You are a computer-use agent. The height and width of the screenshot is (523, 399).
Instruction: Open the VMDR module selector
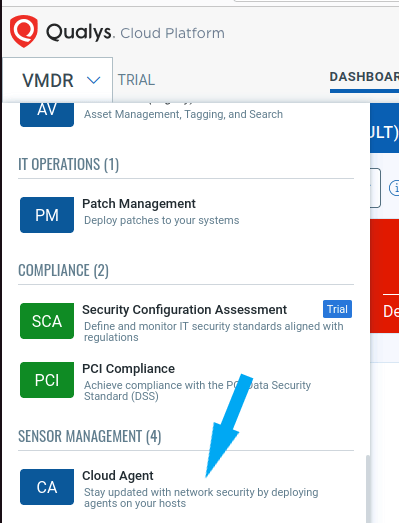click(57, 80)
